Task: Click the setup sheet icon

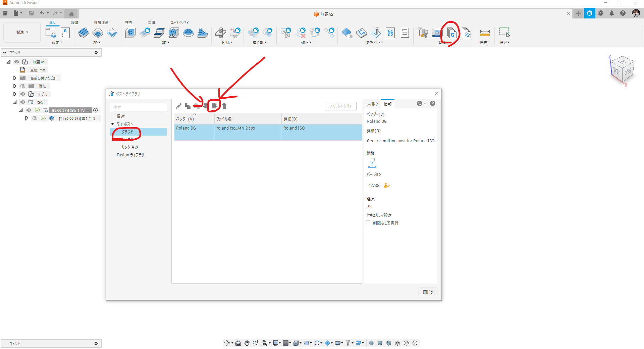Action: point(405,33)
